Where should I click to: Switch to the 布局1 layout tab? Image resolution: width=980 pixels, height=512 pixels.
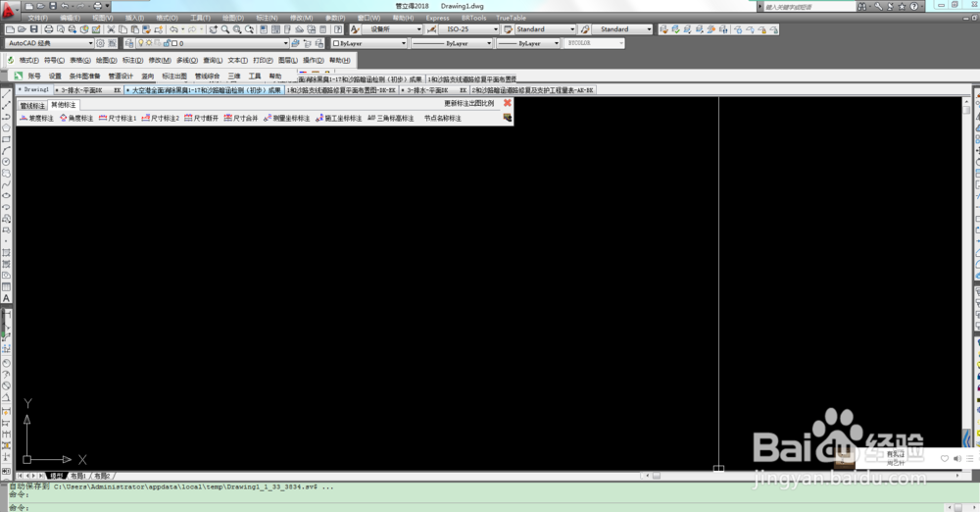pos(78,476)
